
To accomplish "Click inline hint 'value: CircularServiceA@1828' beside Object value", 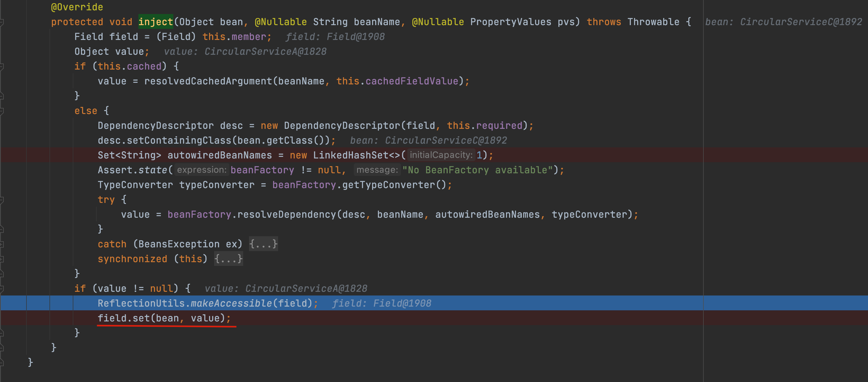I will [245, 52].
